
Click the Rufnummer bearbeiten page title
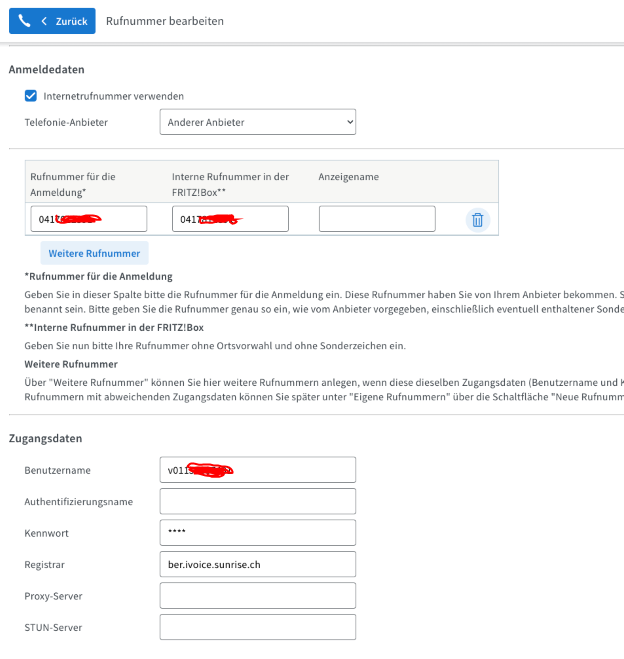tap(165, 21)
